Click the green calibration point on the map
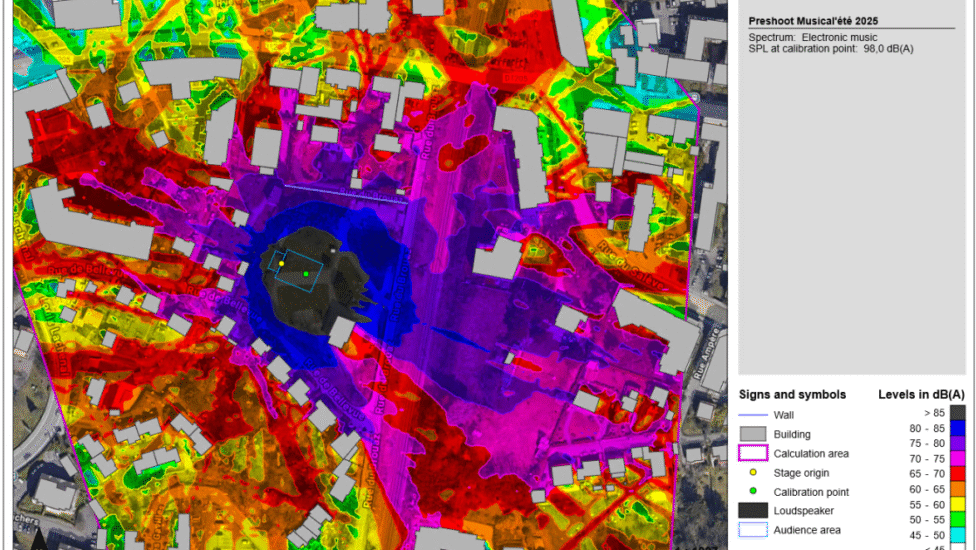 coord(306,273)
